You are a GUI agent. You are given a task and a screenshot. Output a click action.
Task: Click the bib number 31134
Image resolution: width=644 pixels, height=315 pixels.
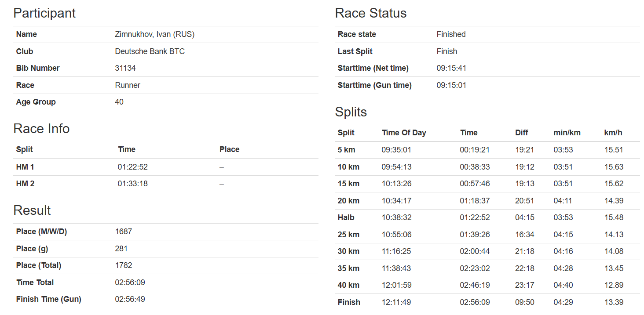pyautogui.click(x=125, y=68)
